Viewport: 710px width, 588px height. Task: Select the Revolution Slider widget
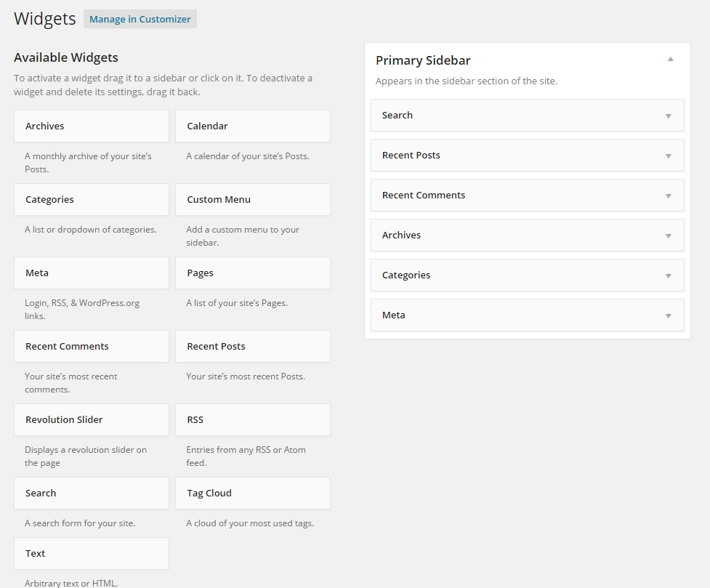tap(92, 419)
